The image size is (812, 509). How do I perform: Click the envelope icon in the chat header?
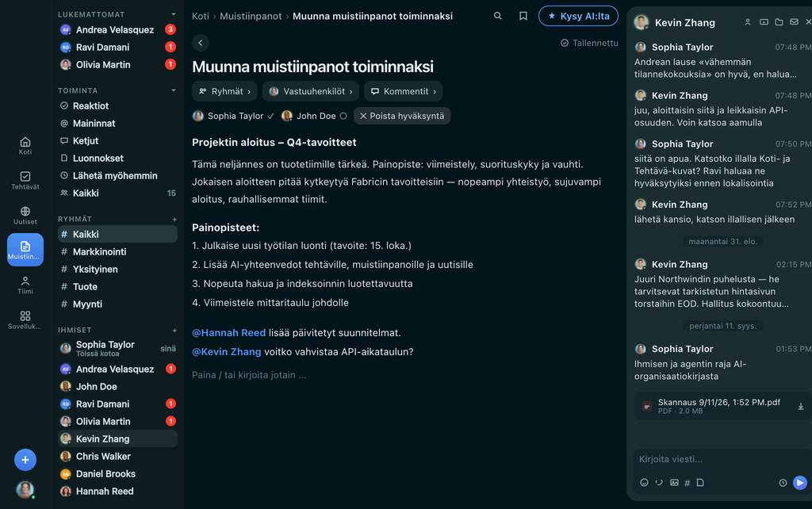794,22
